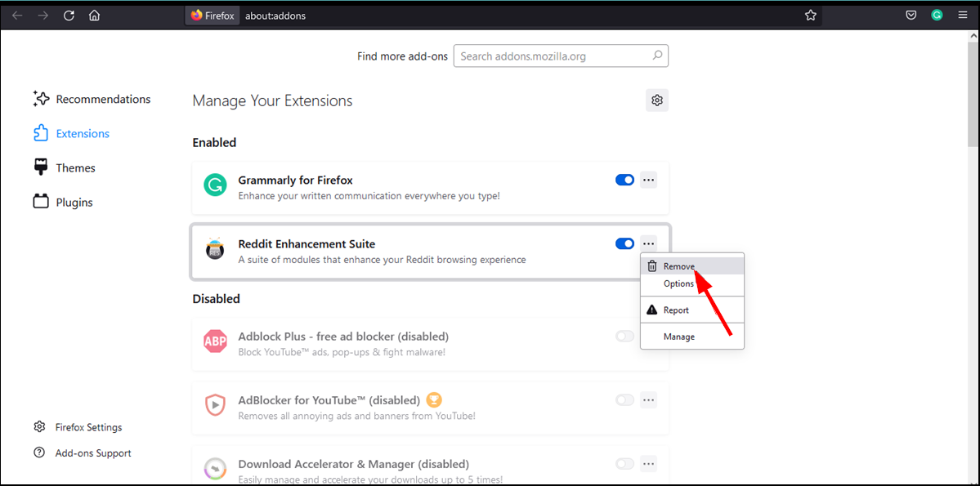The width and height of the screenshot is (980, 486).
Task: Open more options for Grammarly for Firefox
Action: [649, 180]
